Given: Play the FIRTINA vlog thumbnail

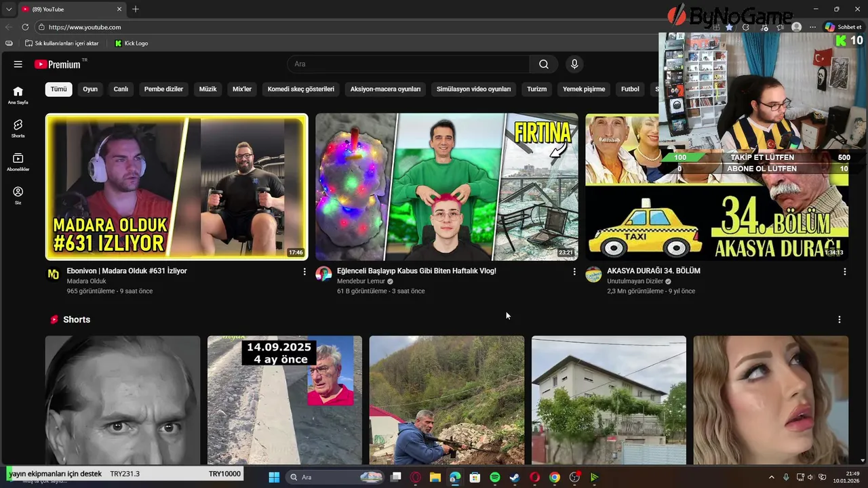Looking at the screenshot, I should [446, 187].
